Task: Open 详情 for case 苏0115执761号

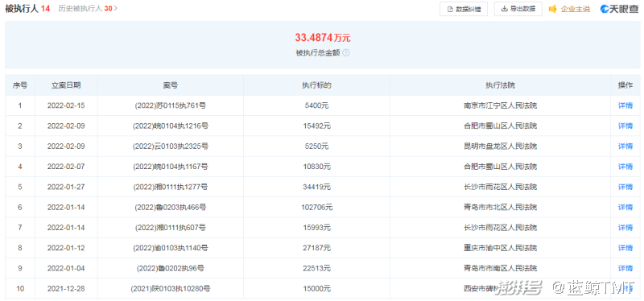Action: pyautogui.click(x=625, y=105)
